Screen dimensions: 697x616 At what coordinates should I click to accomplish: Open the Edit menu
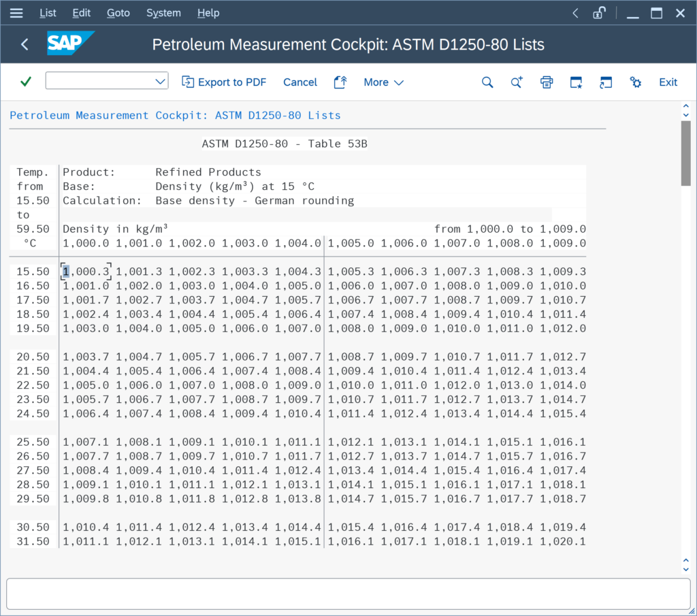(82, 13)
